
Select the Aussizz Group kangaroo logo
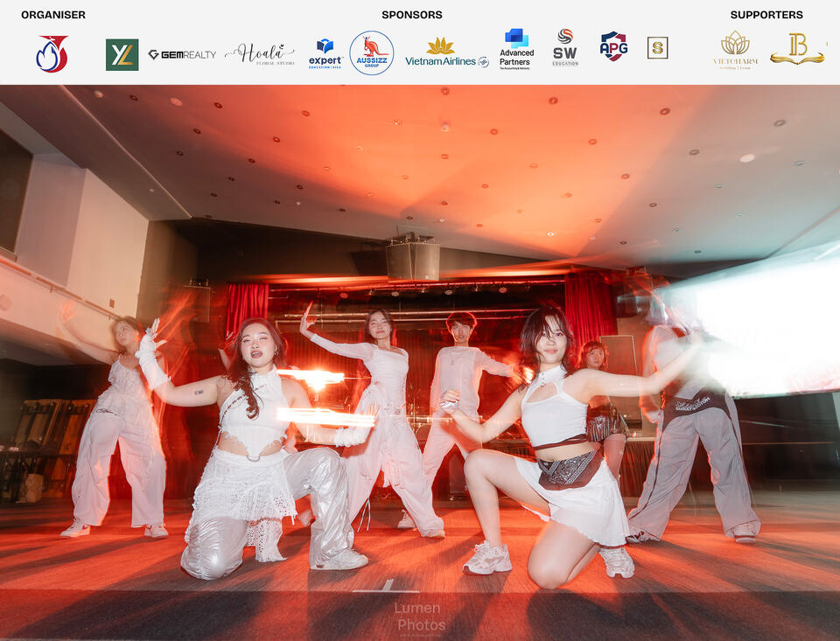[x=372, y=53]
